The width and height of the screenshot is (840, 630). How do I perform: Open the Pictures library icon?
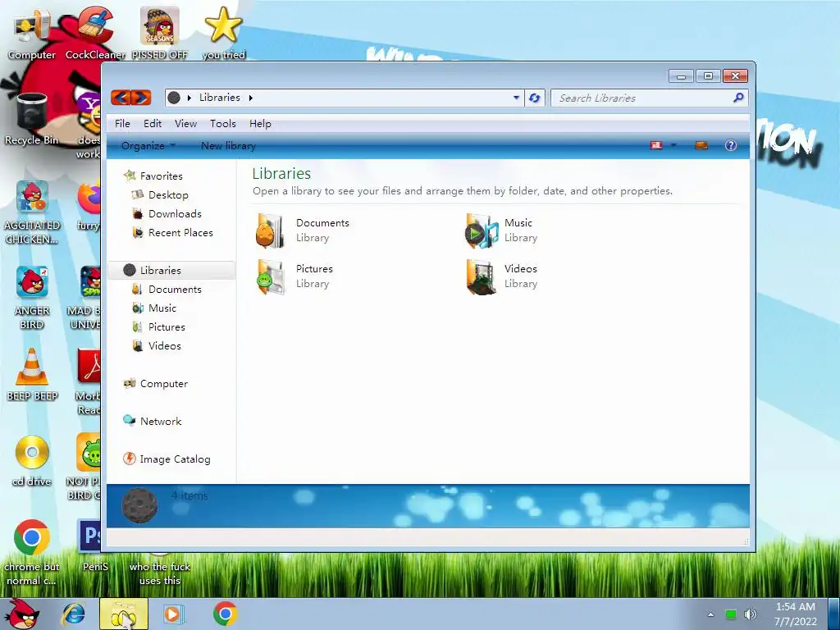270,277
